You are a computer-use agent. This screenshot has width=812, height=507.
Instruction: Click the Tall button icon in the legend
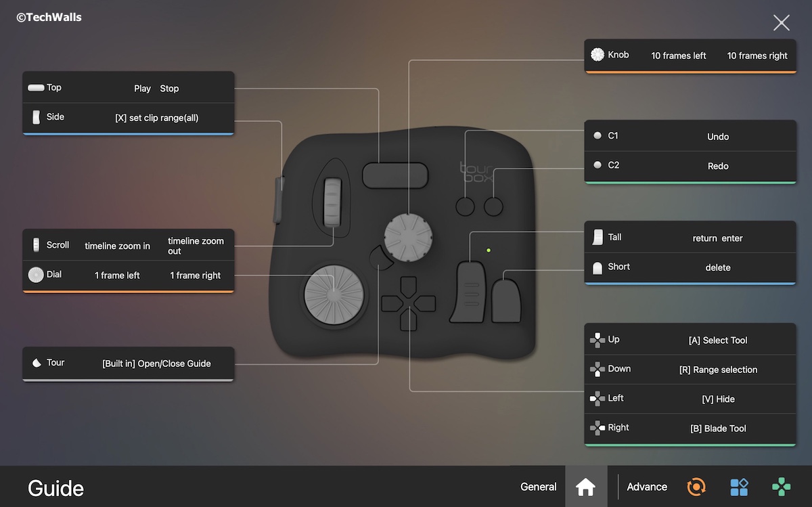tap(597, 238)
